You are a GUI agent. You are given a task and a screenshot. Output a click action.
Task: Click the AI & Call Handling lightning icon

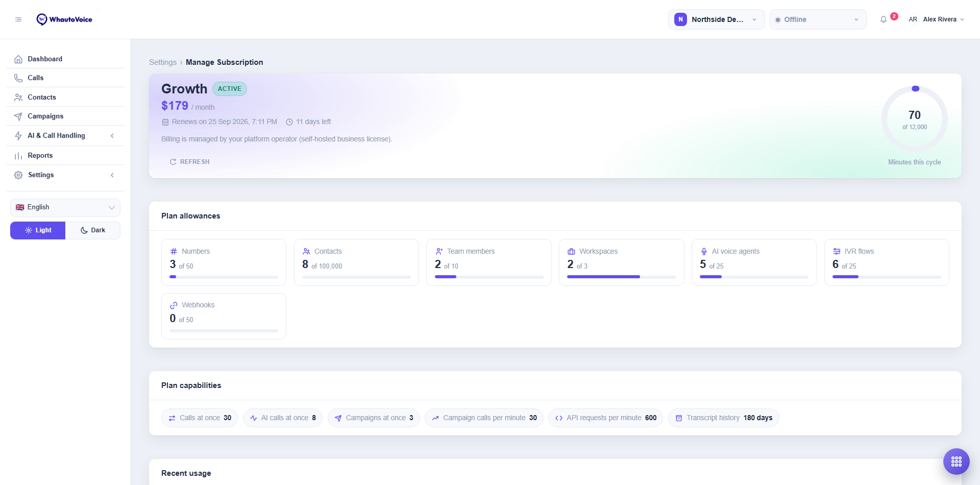18,136
